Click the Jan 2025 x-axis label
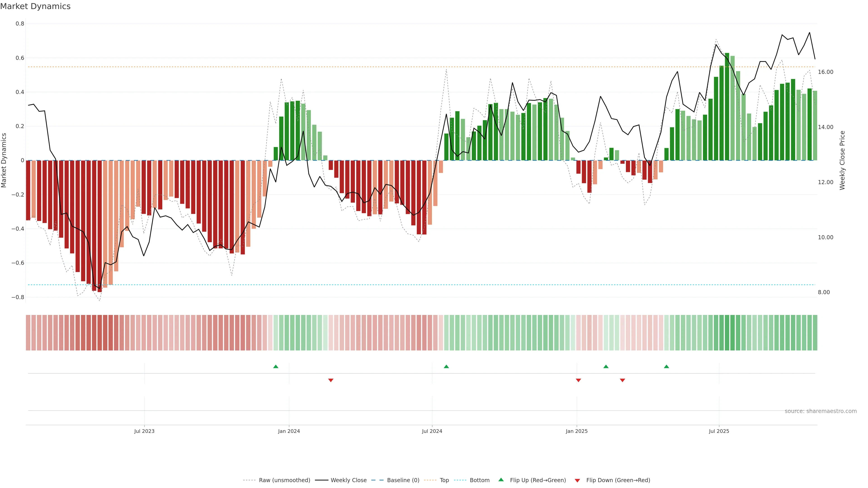Screen dimensions: 868x488 pyautogui.click(x=577, y=431)
